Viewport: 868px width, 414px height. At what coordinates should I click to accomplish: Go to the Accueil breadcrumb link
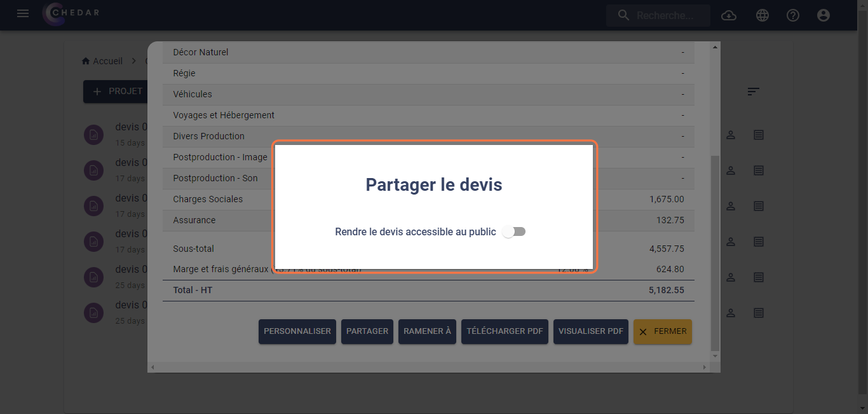[x=107, y=61]
